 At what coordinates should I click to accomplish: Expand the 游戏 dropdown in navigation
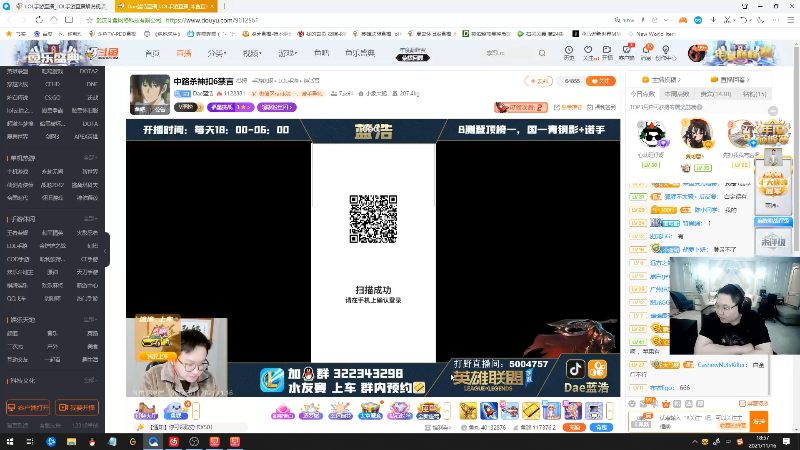click(287, 53)
